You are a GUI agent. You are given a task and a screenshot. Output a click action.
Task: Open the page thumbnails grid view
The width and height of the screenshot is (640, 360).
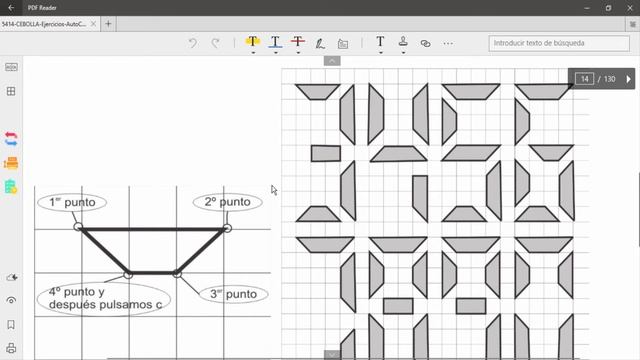click(x=11, y=91)
